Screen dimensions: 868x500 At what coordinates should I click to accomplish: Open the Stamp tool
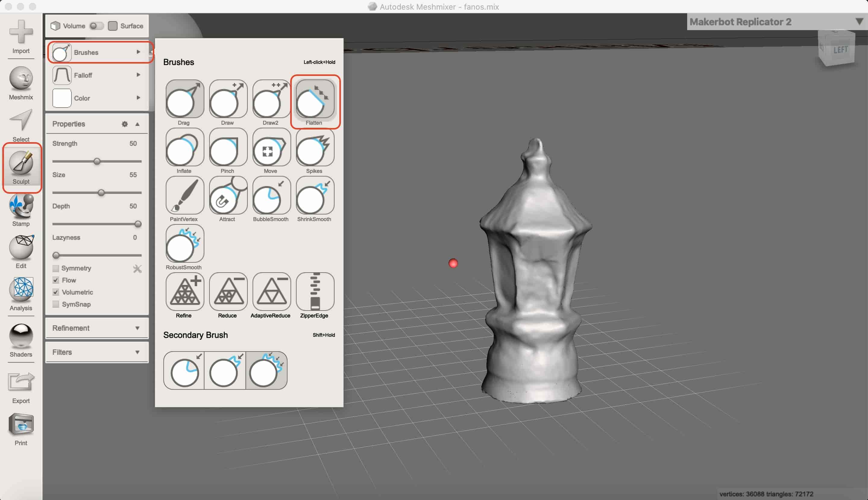click(21, 210)
